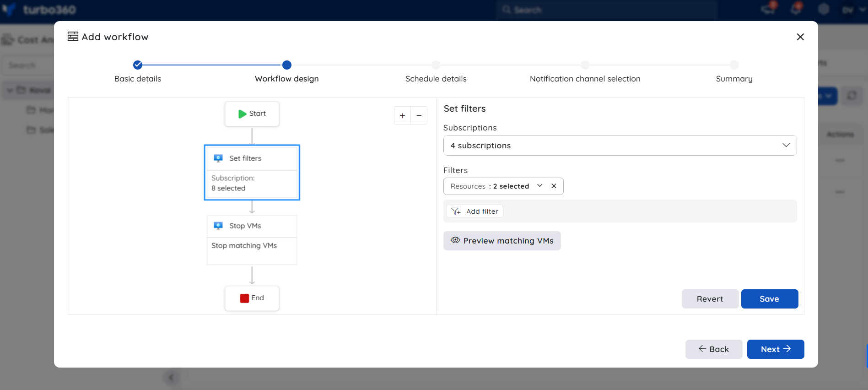The width and height of the screenshot is (868, 390).
Task: Open notifications bell in background header
Action: [796, 8]
